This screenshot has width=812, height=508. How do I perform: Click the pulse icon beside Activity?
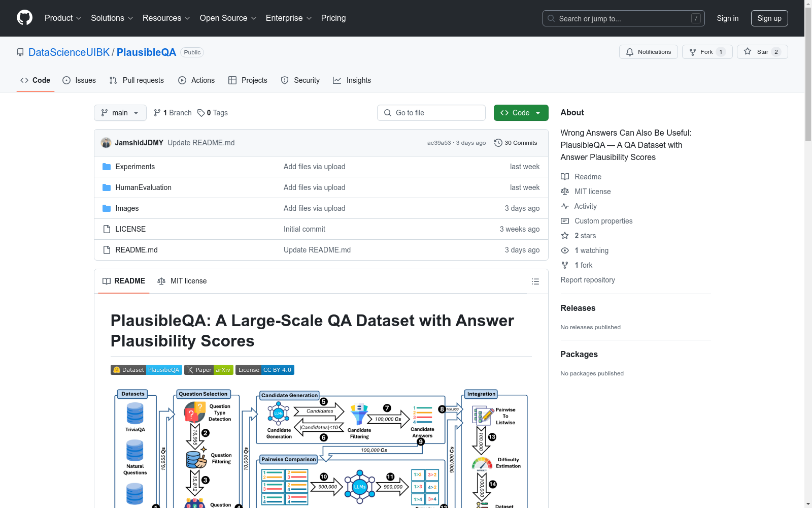(x=565, y=206)
